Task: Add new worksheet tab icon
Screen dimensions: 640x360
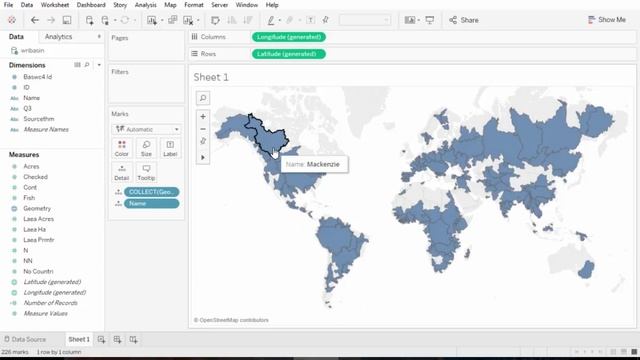Action: (x=102, y=340)
